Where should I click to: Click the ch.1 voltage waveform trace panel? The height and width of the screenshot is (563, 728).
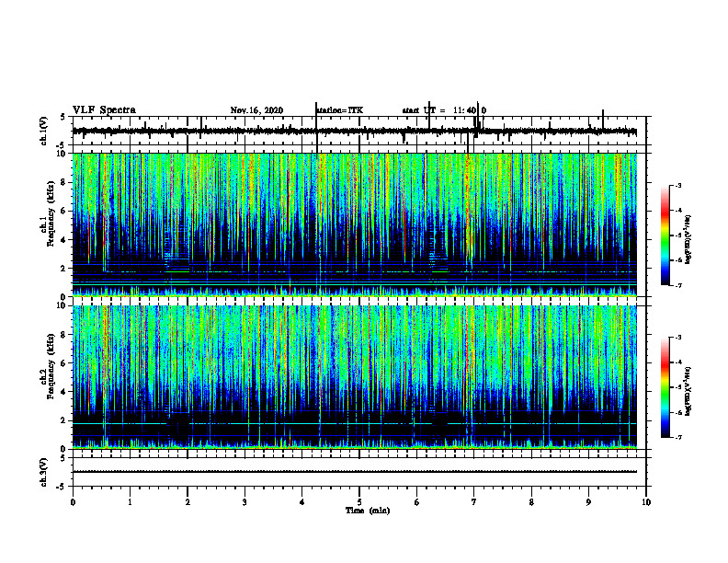[359, 131]
